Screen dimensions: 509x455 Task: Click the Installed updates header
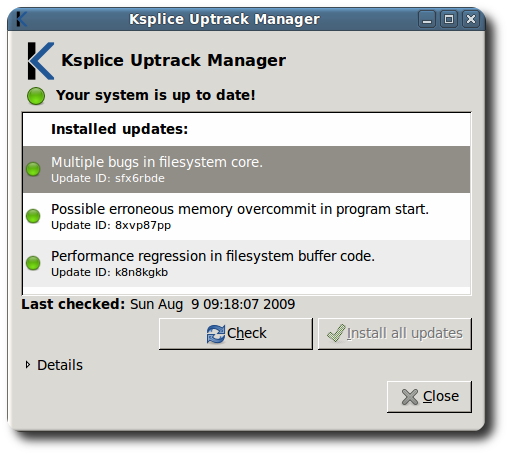click(120, 129)
